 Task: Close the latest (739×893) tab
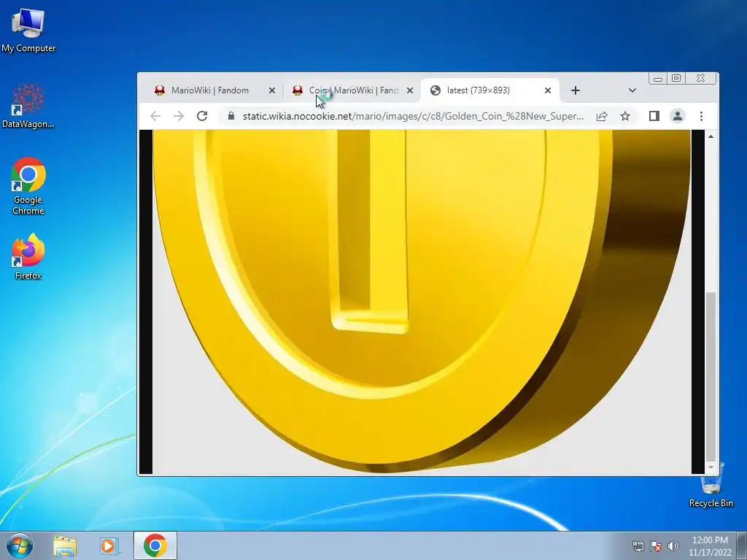[x=548, y=90]
